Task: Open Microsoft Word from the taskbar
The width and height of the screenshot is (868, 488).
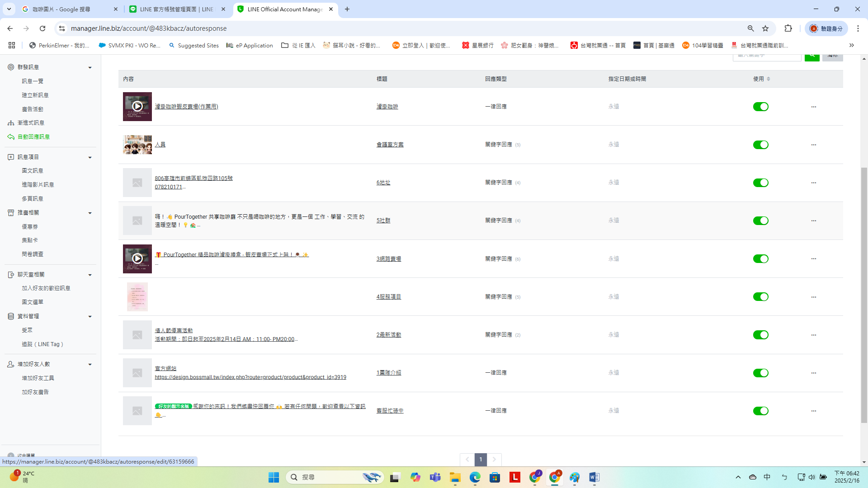Action: [594, 477]
